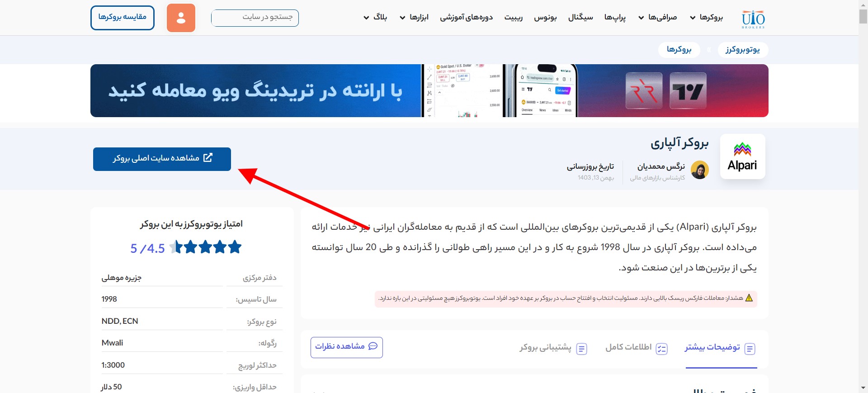Click the update date بهمن 13, 1403
This screenshot has height=393, width=868.
596,178
